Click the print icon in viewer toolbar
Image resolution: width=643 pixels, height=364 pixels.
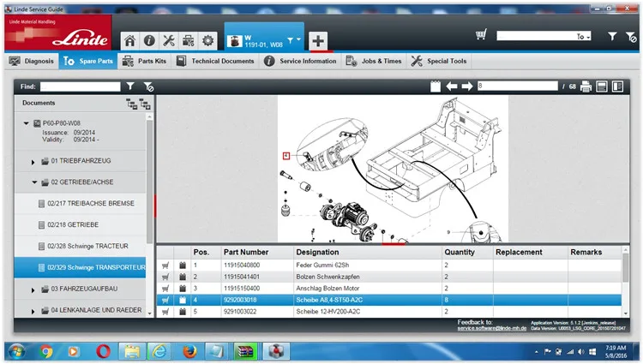586,87
